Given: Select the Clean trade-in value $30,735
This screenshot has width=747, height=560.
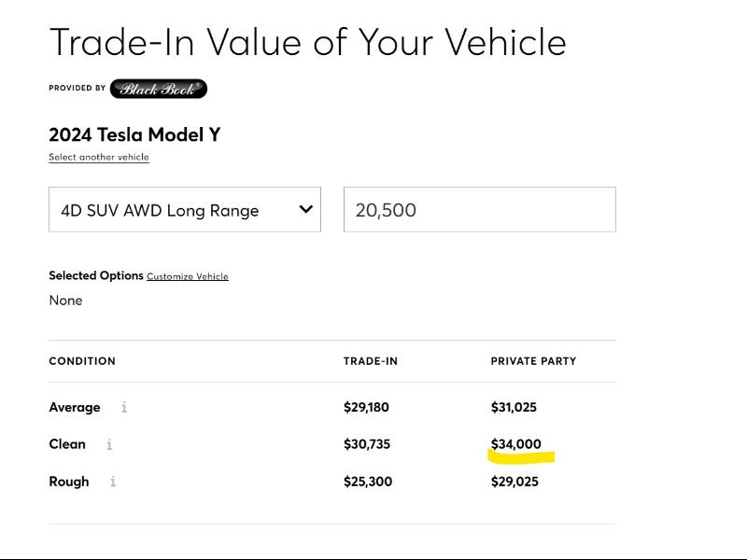Looking at the screenshot, I should click(x=367, y=444).
